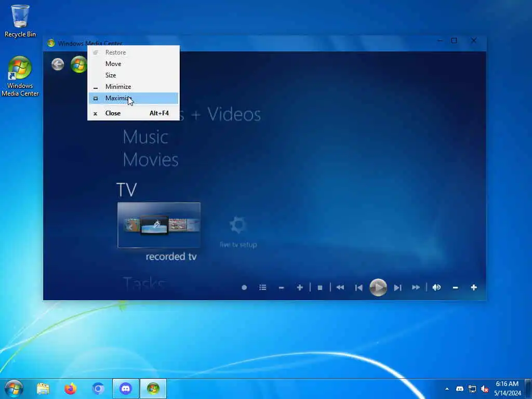Switch to Discord in the taskbar

pyautogui.click(x=126, y=389)
